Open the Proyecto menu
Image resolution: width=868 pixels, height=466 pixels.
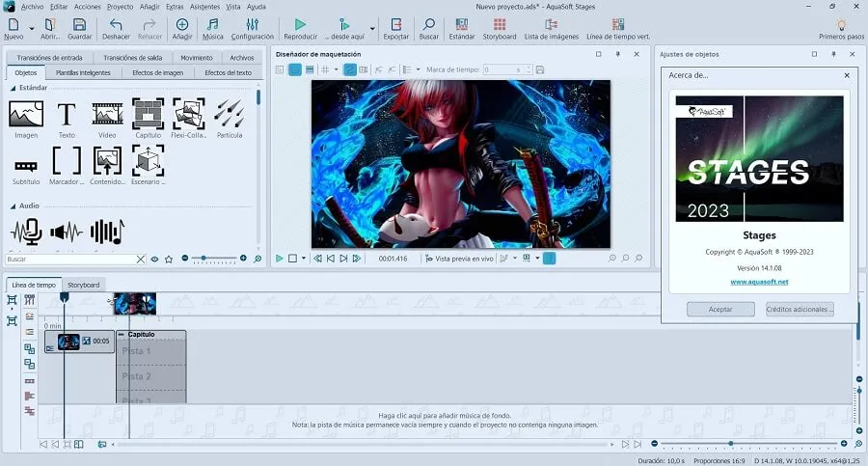(x=121, y=7)
